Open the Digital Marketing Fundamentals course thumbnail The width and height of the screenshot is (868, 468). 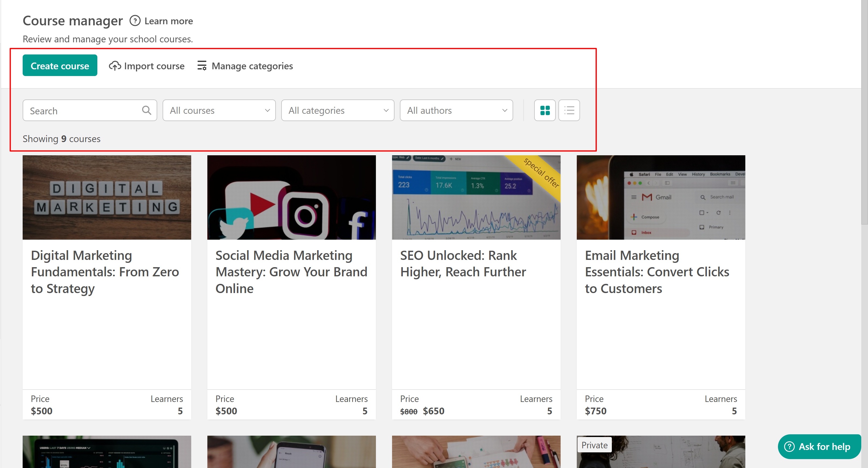pyautogui.click(x=107, y=197)
